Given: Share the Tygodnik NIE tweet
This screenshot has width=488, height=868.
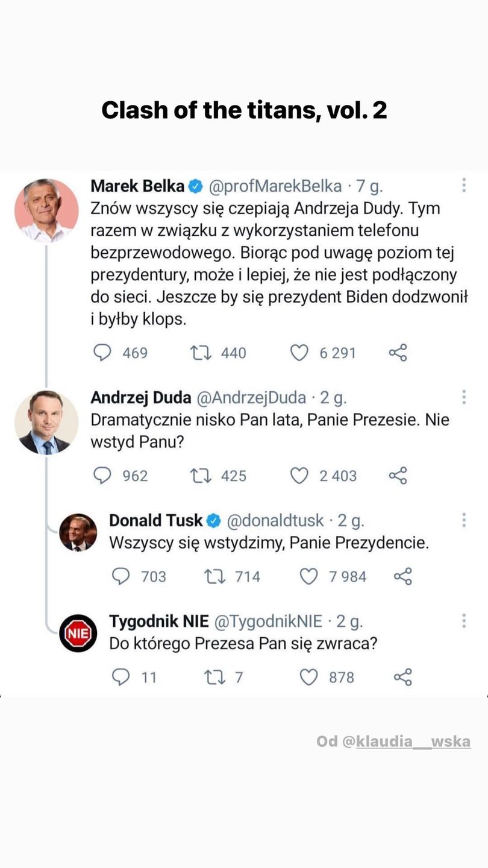Looking at the screenshot, I should click(x=402, y=677).
